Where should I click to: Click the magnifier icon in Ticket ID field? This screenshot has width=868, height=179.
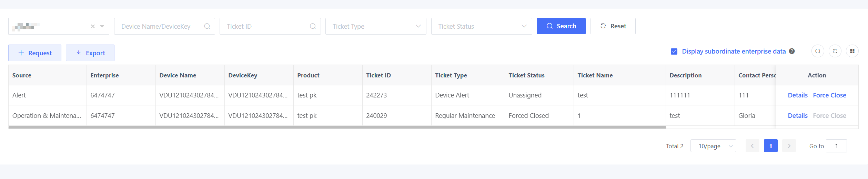click(313, 26)
